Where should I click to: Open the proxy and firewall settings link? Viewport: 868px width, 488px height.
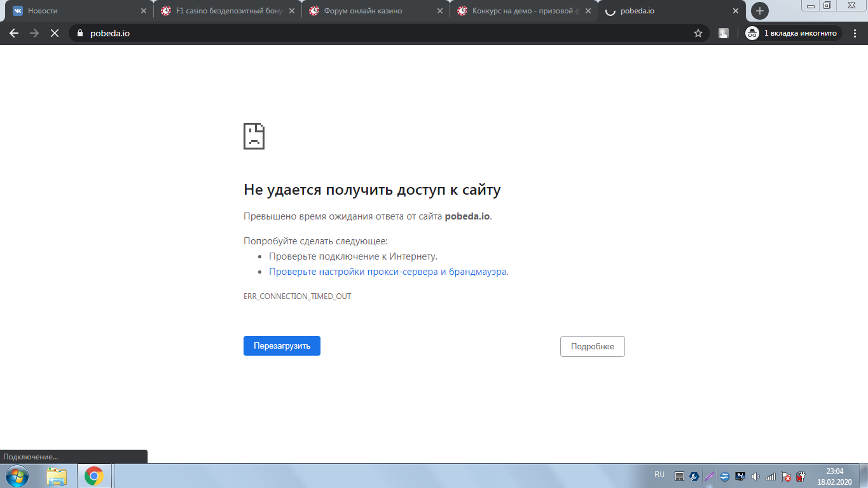click(388, 272)
